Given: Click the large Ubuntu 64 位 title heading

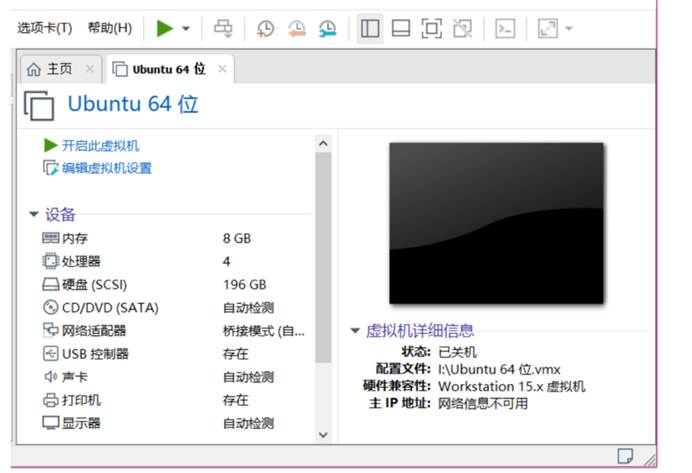Looking at the screenshot, I should click(x=133, y=105).
